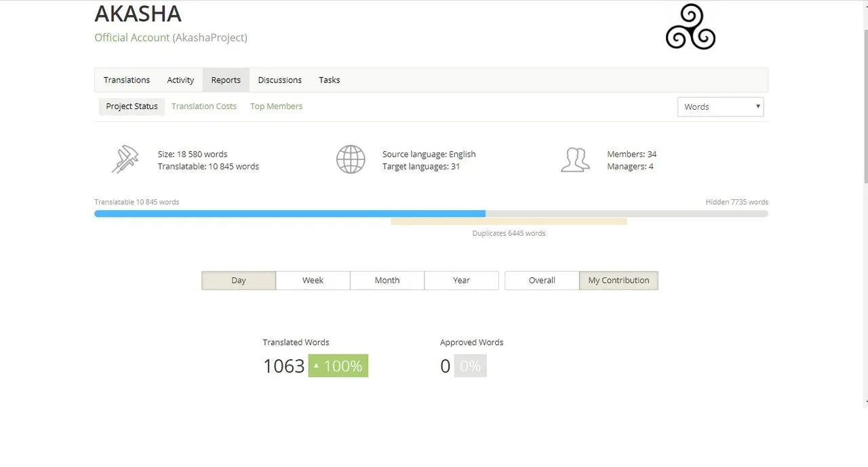Image resolution: width=868 pixels, height=467 pixels.
Task: Click the 'Translated Words' heading
Action: pyautogui.click(x=296, y=342)
